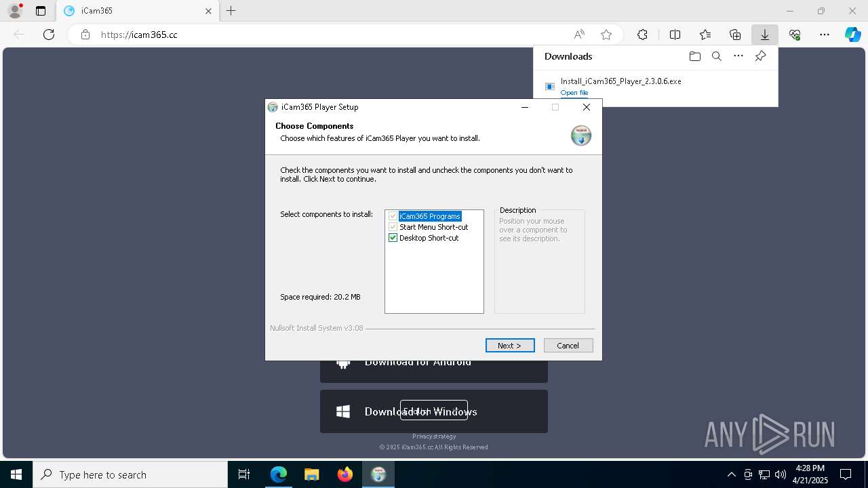Click the taskbar search box
This screenshot has width=868, height=488.
tap(130, 474)
